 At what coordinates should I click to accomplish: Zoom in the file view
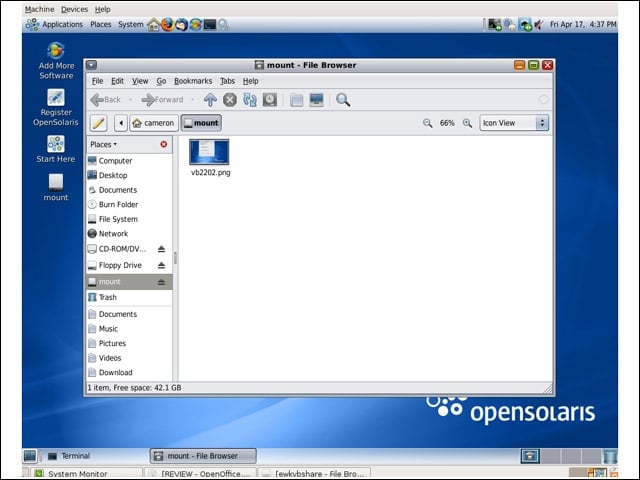coord(467,123)
